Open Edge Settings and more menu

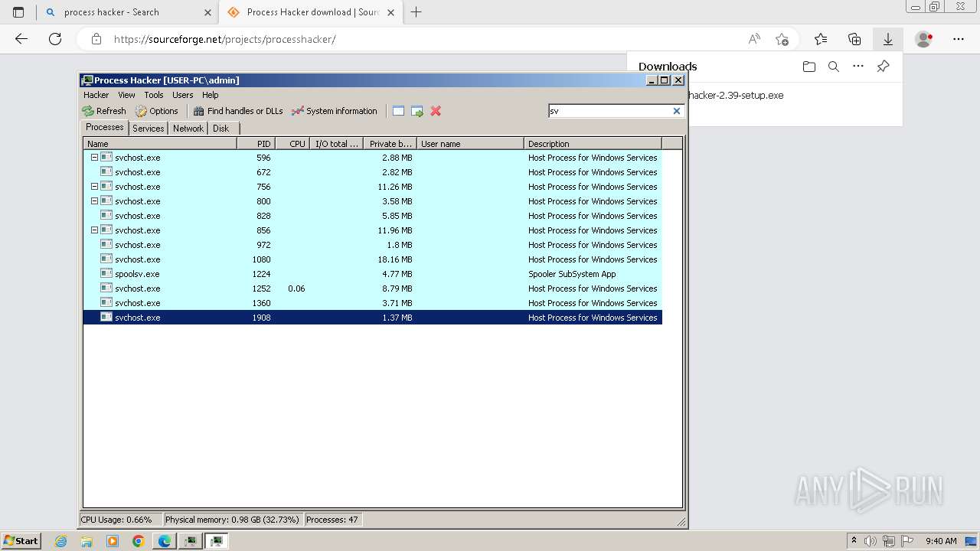[959, 39]
